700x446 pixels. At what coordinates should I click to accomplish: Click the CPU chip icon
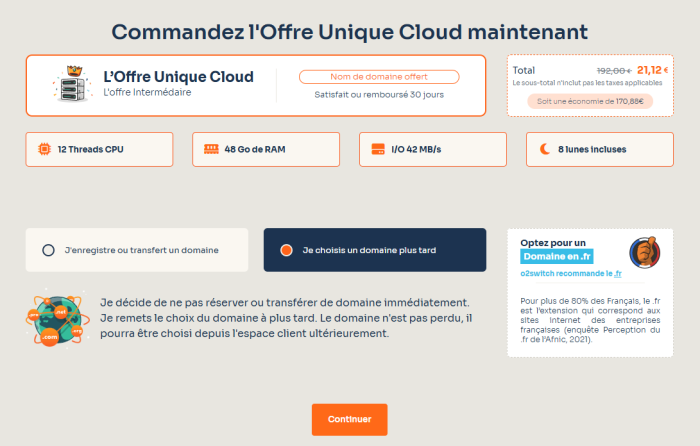[x=44, y=149]
